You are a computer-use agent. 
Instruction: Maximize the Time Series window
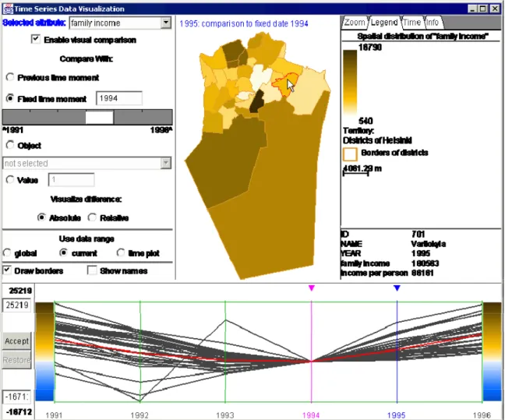coord(482,9)
